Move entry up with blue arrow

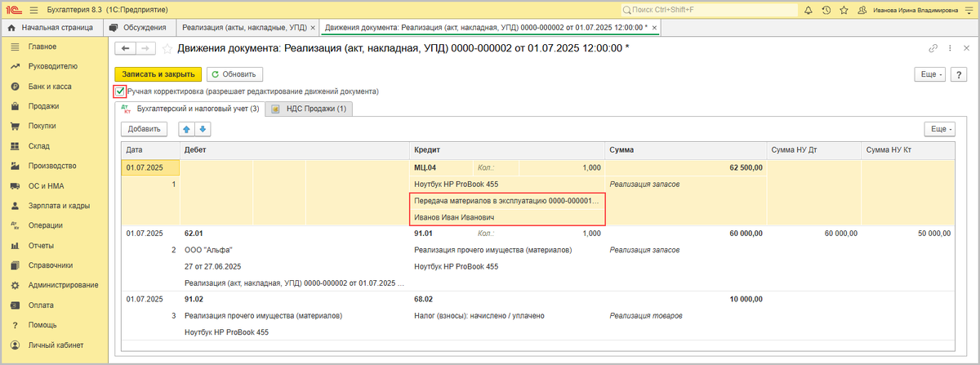point(185,128)
